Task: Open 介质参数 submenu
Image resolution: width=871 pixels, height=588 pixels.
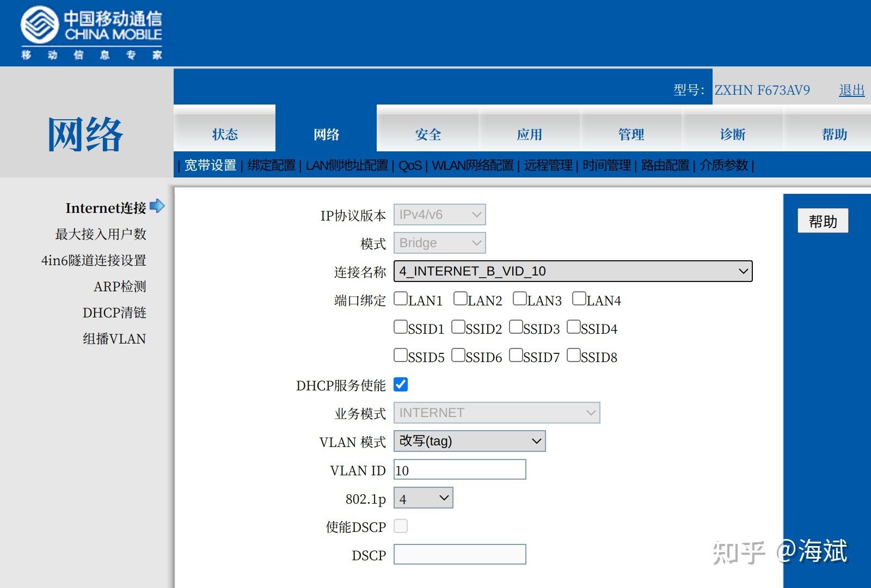Action: tap(724, 165)
